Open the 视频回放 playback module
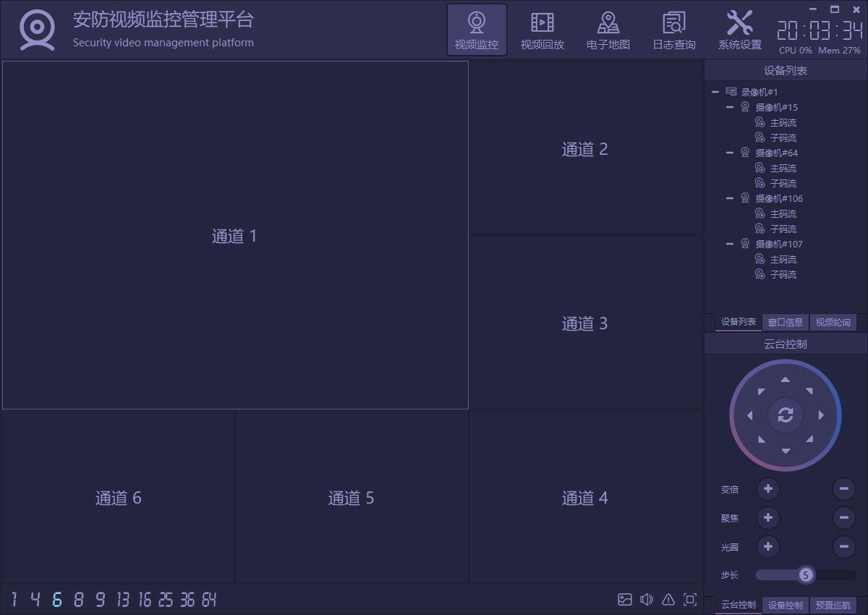This screenshot has width=868, height=615. pos(542,30)
